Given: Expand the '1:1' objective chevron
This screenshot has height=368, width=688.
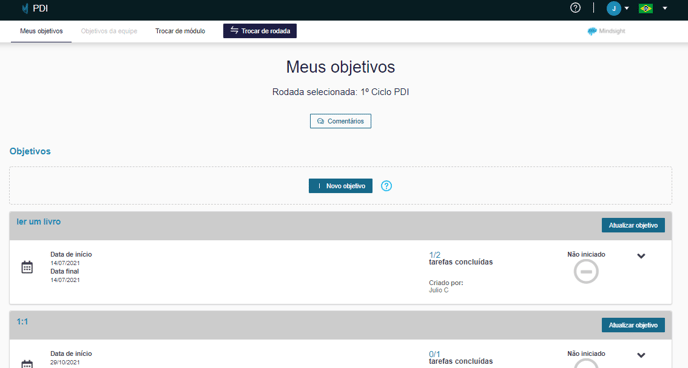Looking at the screenshot, I should [641, 355].
